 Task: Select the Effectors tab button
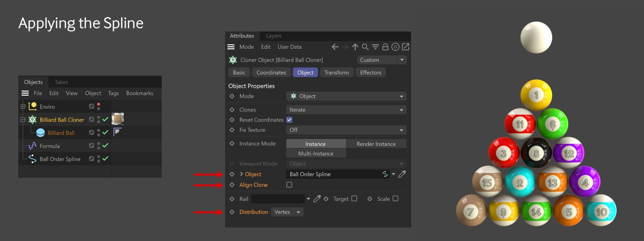(371, 72)
